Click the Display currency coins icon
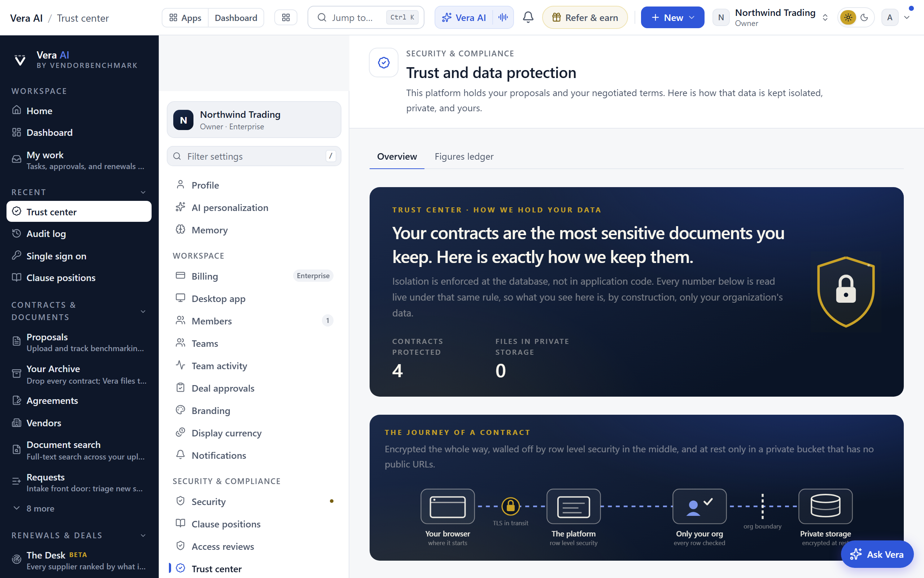 tap(180, 432)
